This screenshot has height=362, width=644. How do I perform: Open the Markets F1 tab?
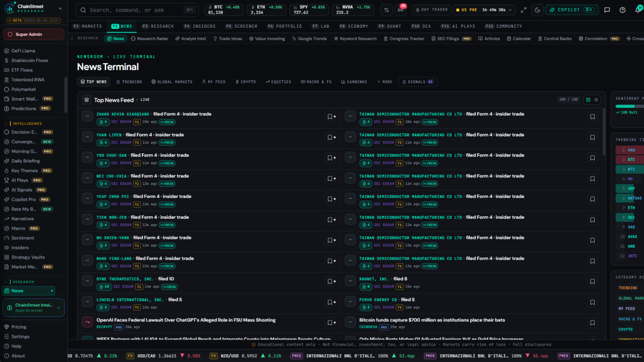pos(87,26)
